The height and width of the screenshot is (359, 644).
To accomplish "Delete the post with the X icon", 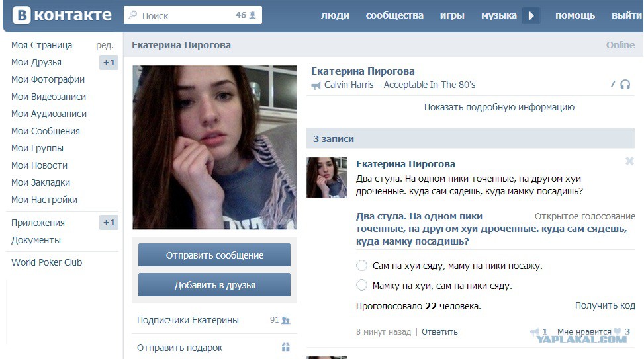I will pos(629,161).
